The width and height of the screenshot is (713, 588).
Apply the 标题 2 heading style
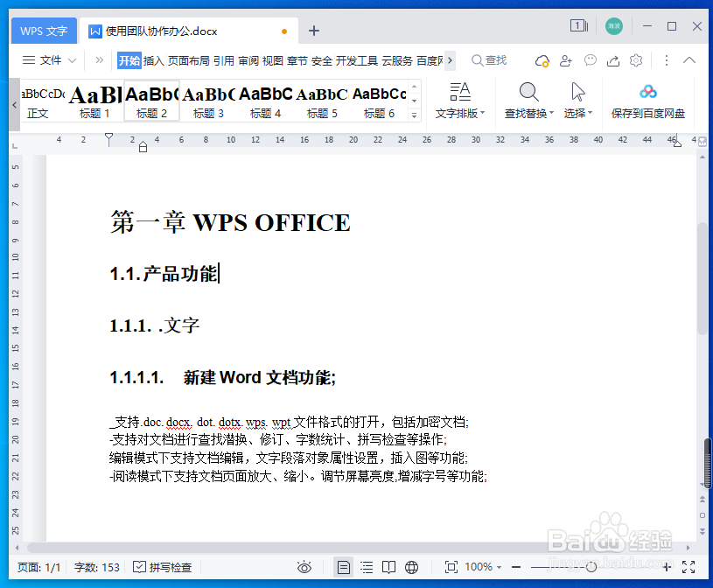click(x=152, y=101)
